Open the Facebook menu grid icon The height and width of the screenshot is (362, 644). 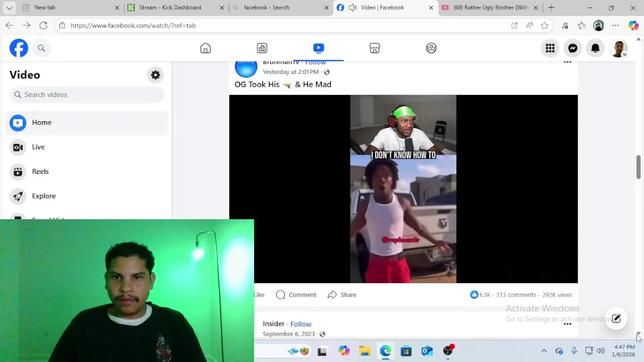(550, 48)
